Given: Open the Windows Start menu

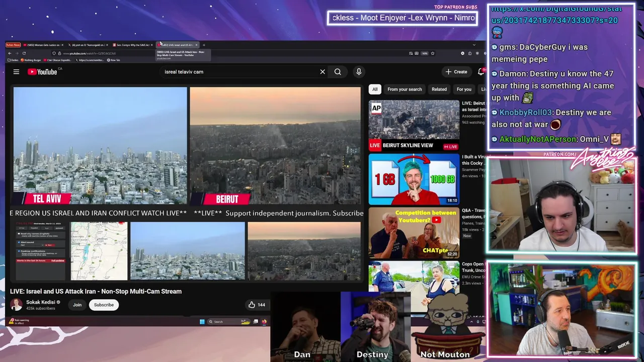Looking at the screenshot, I should click(202, 322).
